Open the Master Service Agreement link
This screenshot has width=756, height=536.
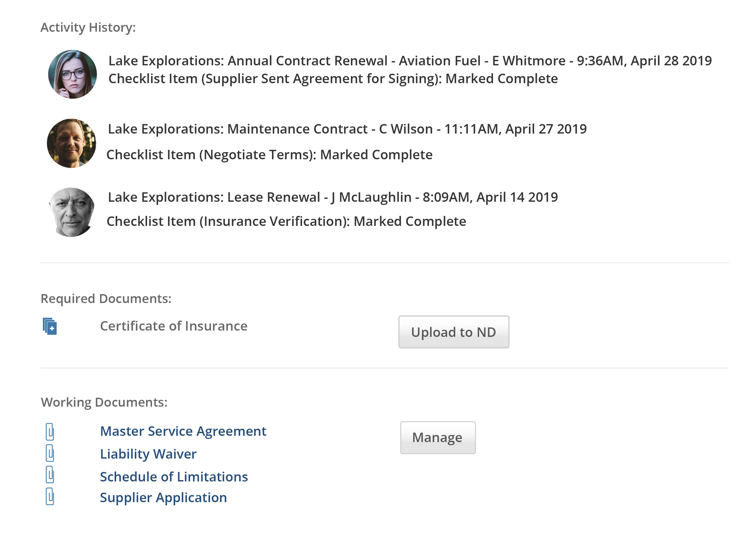pos(183,431)
